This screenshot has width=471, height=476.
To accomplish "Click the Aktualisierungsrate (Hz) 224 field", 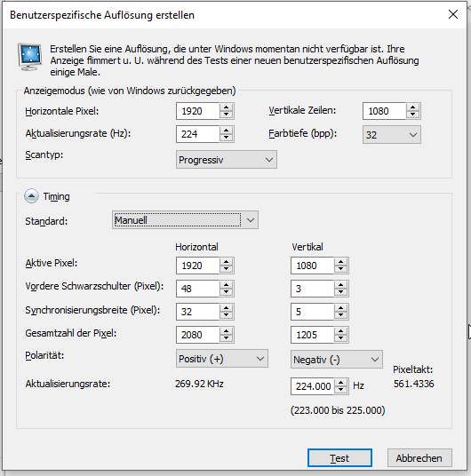I will 197,134.
